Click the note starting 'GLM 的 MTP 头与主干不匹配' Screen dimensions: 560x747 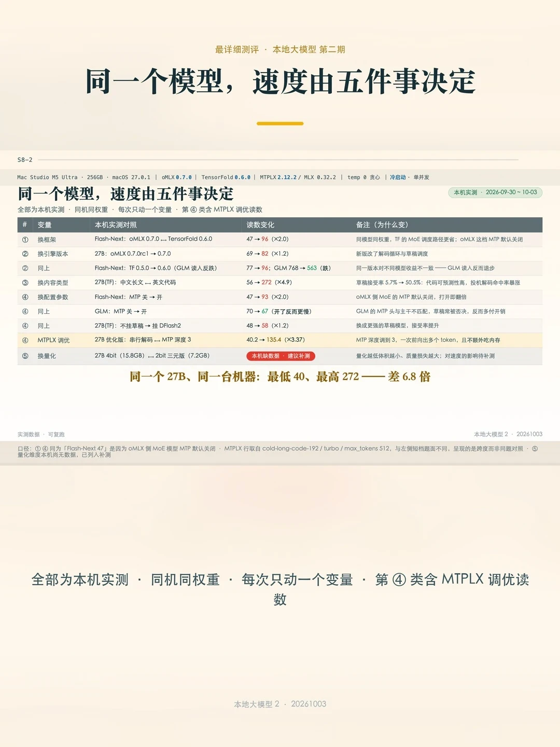[431, 312]
